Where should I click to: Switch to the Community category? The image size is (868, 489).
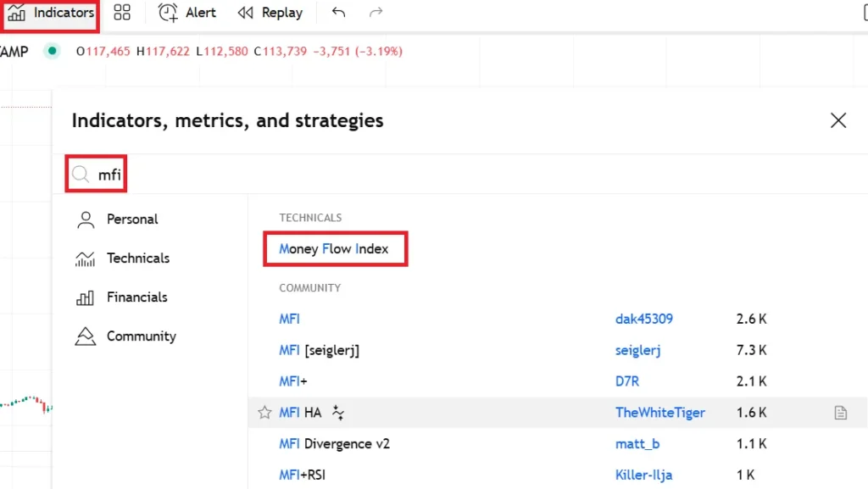click(x=141, y=336)
